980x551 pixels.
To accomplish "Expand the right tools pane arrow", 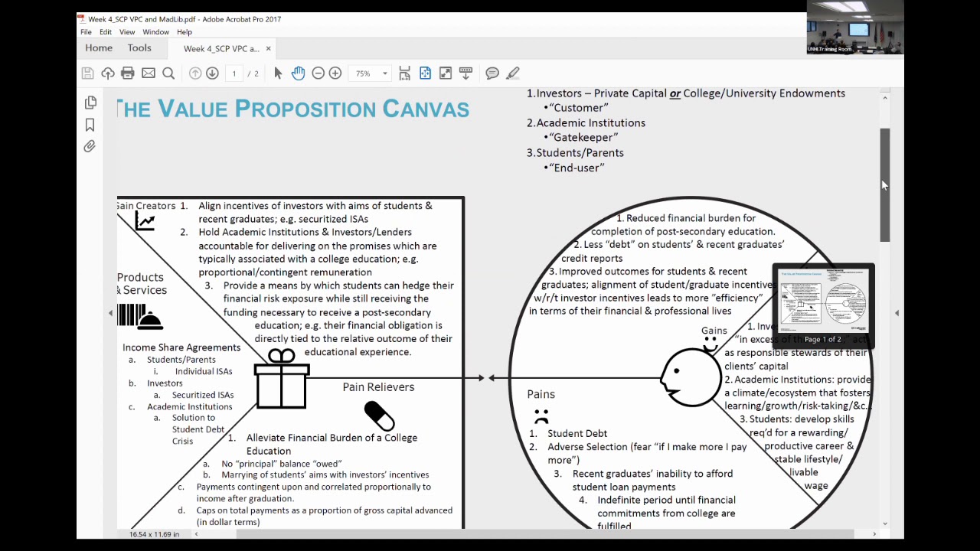I will coord(897,312).
